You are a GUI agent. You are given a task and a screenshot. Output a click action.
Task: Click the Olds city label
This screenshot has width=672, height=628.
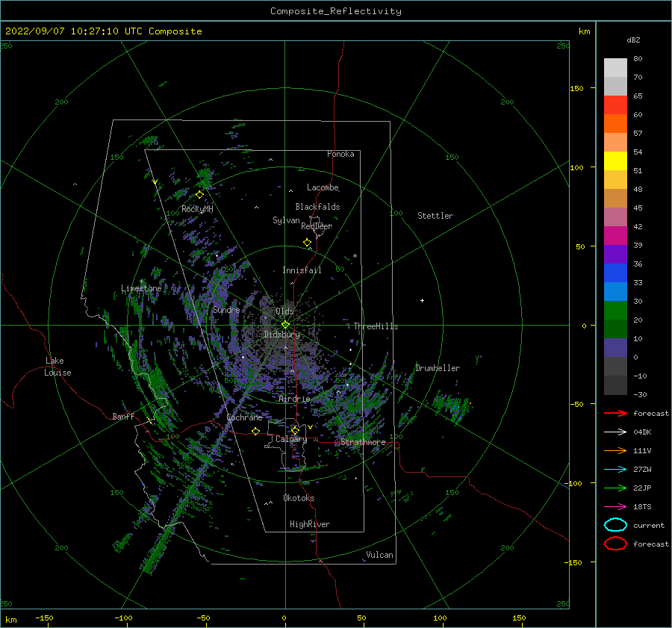(x=284, y=311)
